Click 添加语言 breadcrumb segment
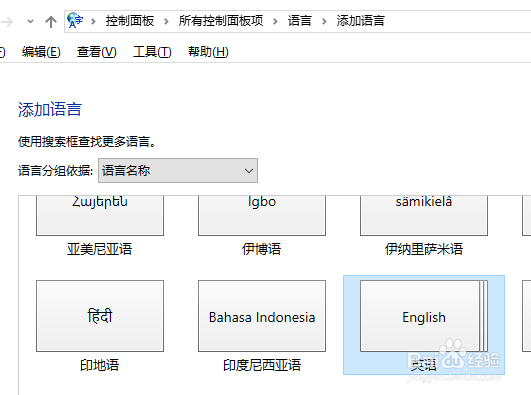 pyautogui.click(x=360, y=21)
